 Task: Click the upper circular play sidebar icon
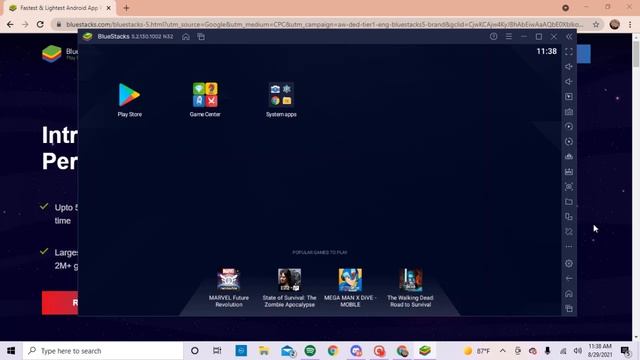tap(569, 127)
